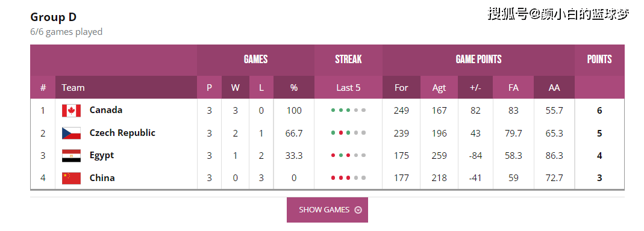Click the Canada flag icon
This screenshot has width=644, height=231.
click(x=71, y=111)
